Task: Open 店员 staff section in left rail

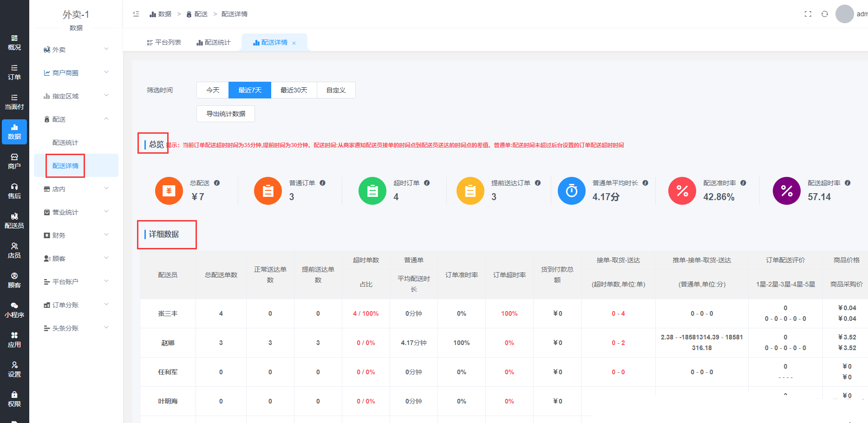Action: pyautogui.click(x=14, y=251)
